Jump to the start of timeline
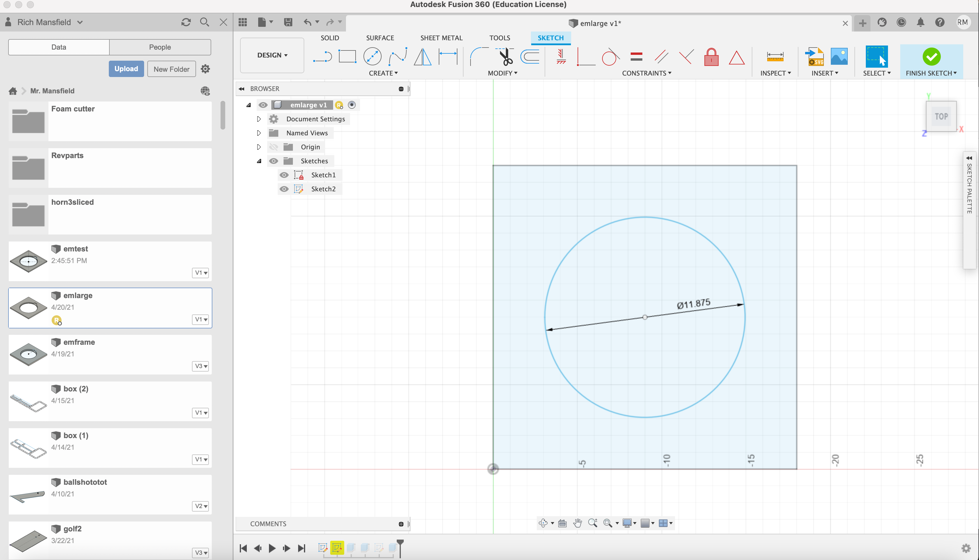 [243, 548]
